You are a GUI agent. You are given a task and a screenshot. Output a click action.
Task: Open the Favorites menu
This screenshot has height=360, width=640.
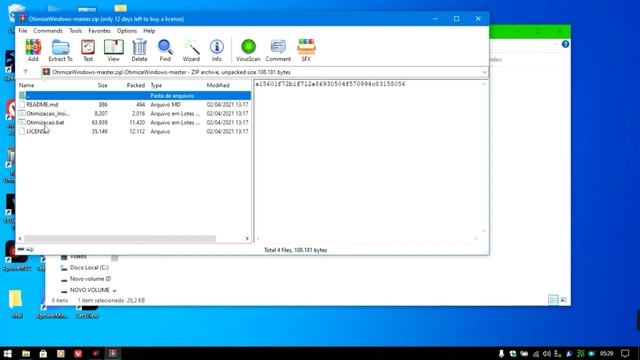coord(100,31)
